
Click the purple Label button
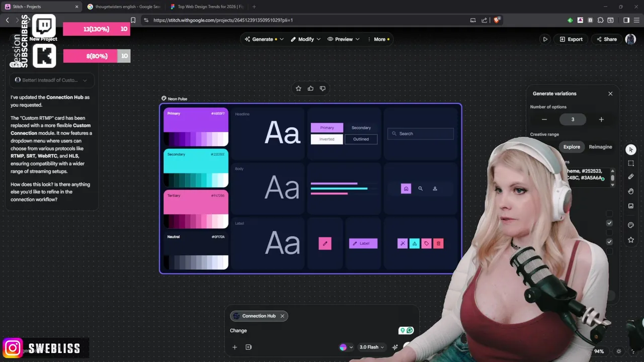[x=363, y=243]
